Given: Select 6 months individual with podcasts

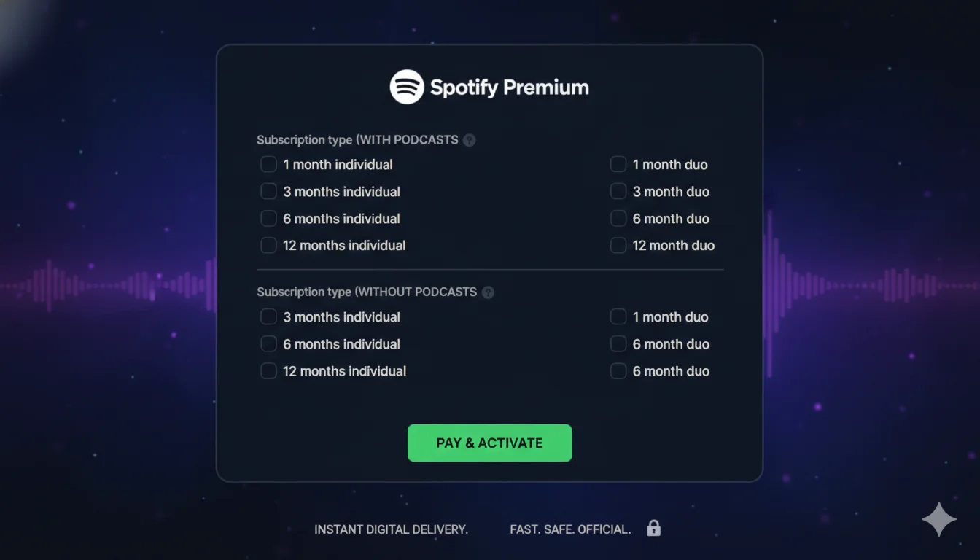Looking at the screenshot, I should point(268,218).
